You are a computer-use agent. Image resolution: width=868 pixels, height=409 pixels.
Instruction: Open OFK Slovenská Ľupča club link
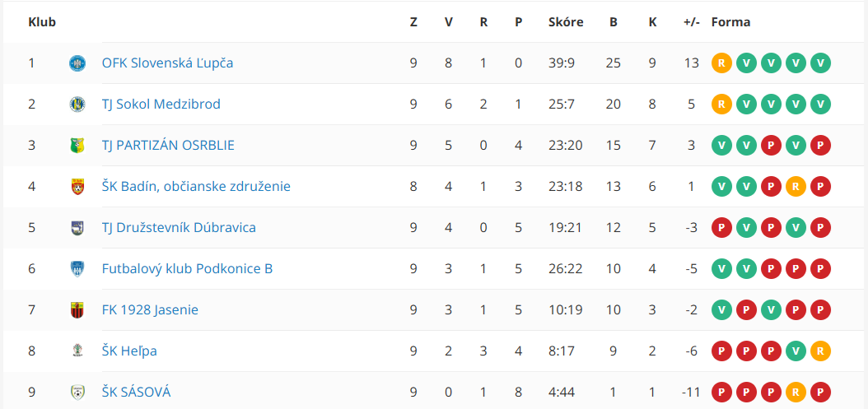coord(167,63)
